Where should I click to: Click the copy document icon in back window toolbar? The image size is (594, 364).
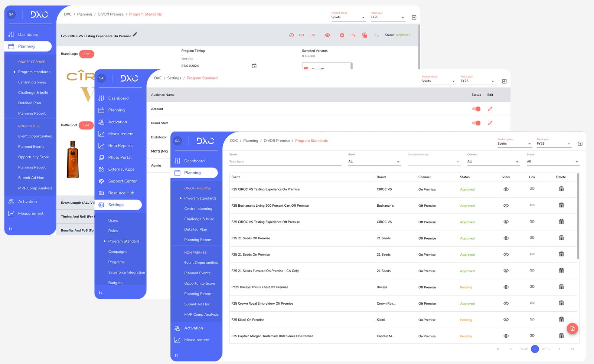point(365,35)
